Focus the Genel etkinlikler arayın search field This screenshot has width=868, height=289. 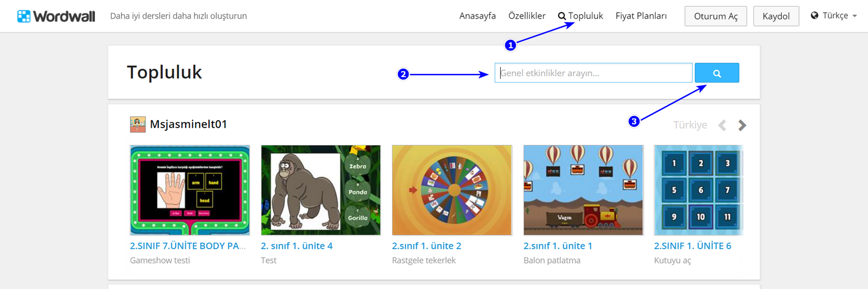(593, 73)
